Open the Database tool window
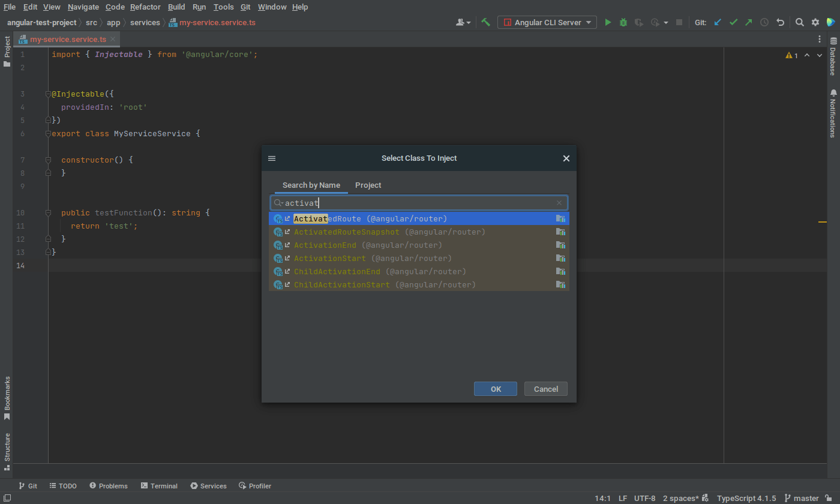 [833, 57]
